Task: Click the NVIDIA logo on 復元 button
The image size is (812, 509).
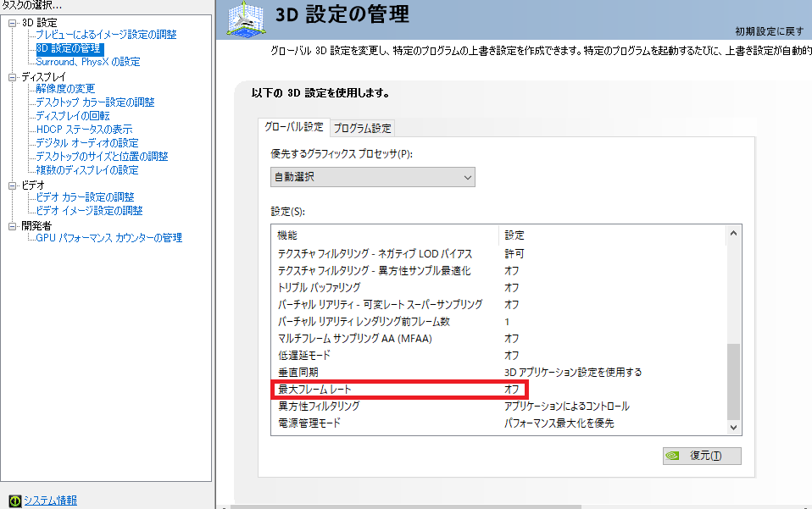Action: (672, 456)
